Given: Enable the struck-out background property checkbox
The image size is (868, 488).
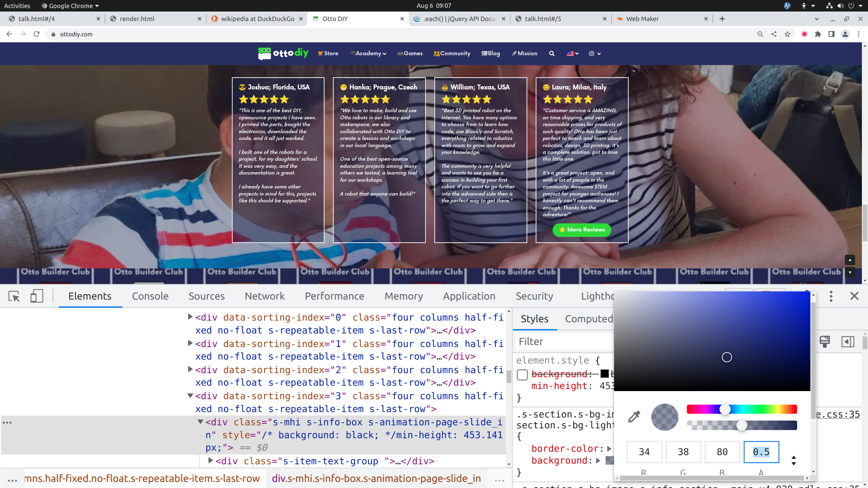Looking at the screenshot, I should click(x=522, y=374).
